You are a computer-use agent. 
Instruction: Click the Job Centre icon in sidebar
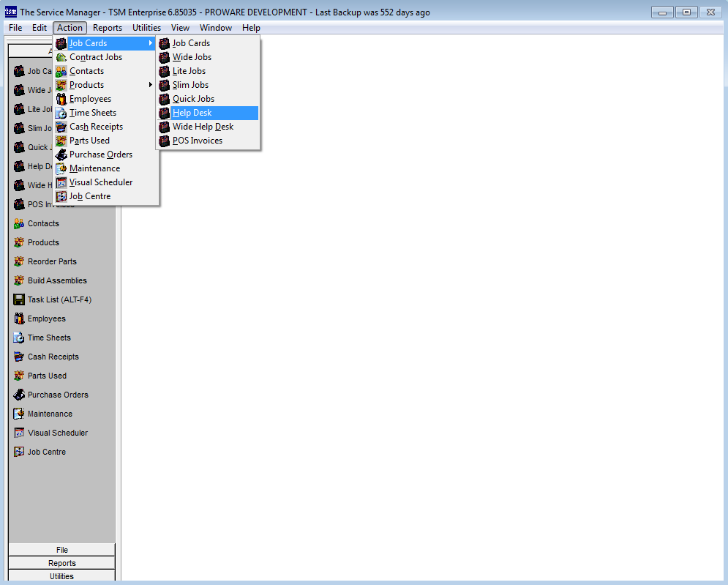click(20, 452)
